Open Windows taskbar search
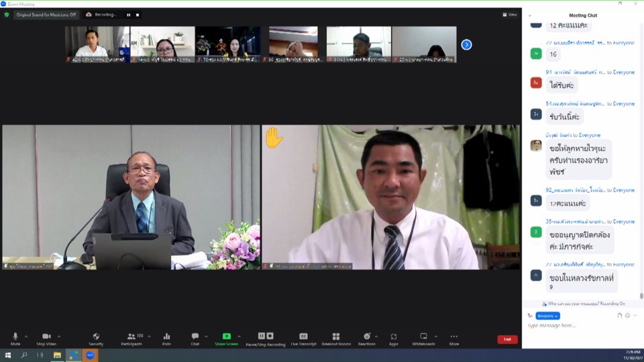 point(24,355)
